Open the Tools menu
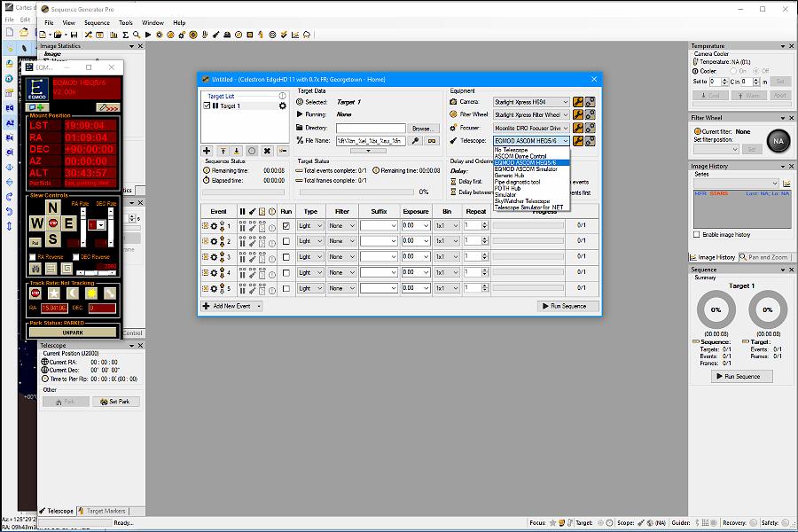Image resolution: width=798 pixels, height=532 pixels. click(126, 23)
